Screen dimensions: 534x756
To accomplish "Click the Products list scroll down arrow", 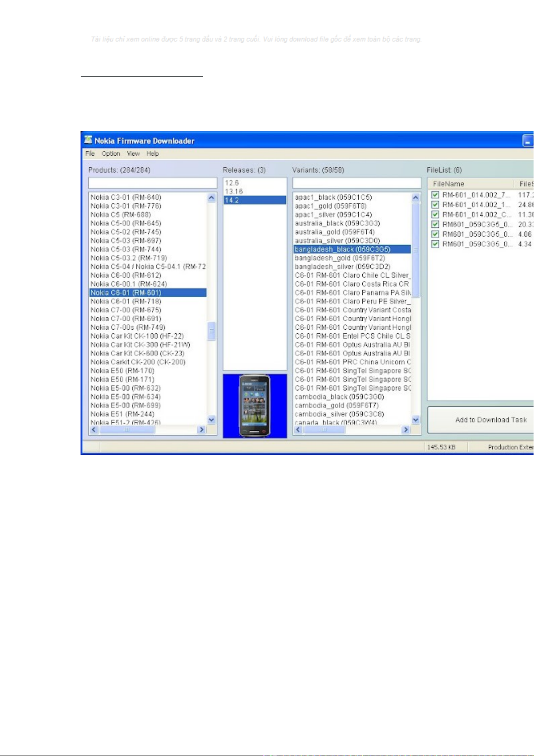I will (212, 420).
